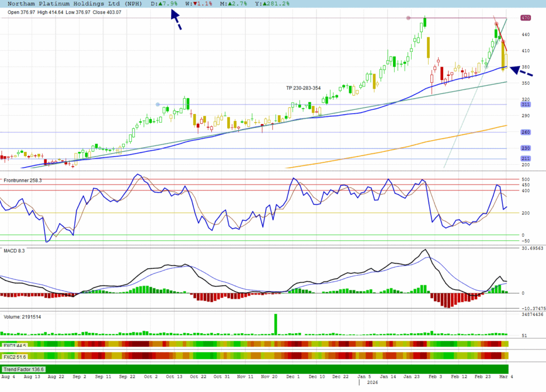The image size is (546, 392).
Task: Click the MACD 8.3 indicator label
Action: tap(14, 250)
